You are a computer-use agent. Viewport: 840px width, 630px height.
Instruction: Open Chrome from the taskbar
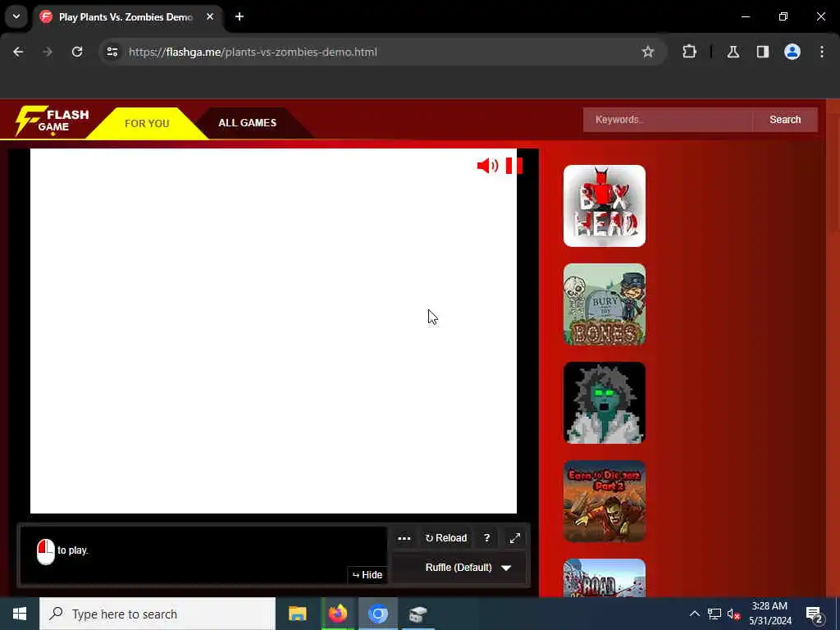(377, 614)
